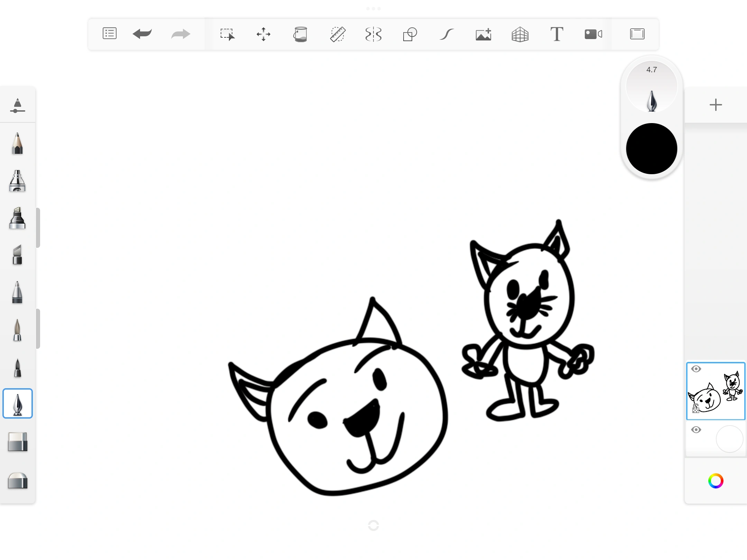
Task: Open the color wheel picker
Action: (716, 481)
